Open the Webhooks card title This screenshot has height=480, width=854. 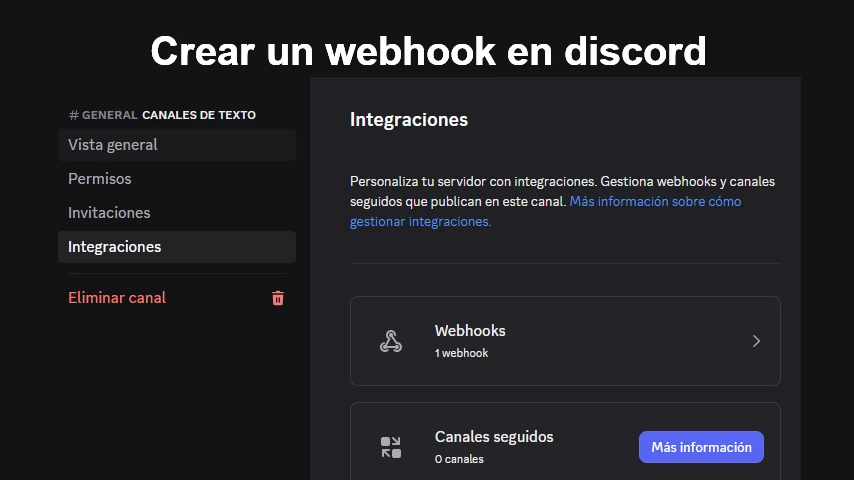[470, 331]
